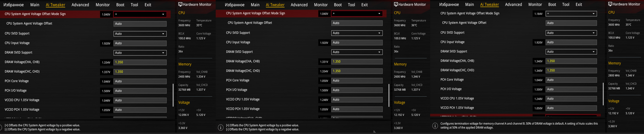Select Ai Tweaker tab in the left panel
644x134 pixels.
(56, 5)
